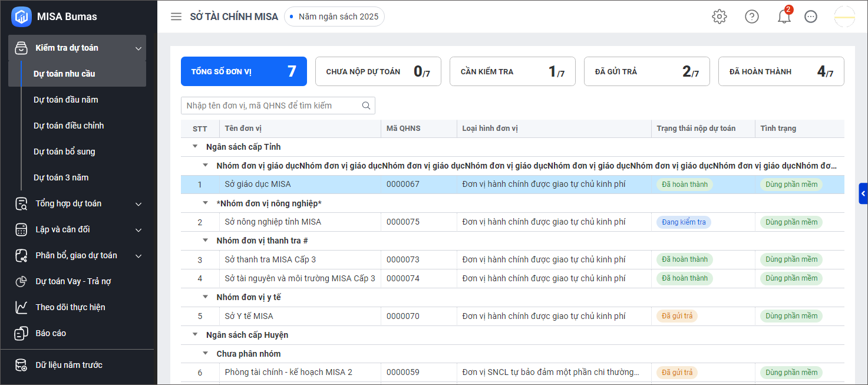Open the Năm ngân sách 2025 selector
This screenshot has height=385, width=868.
pos(334,17)
